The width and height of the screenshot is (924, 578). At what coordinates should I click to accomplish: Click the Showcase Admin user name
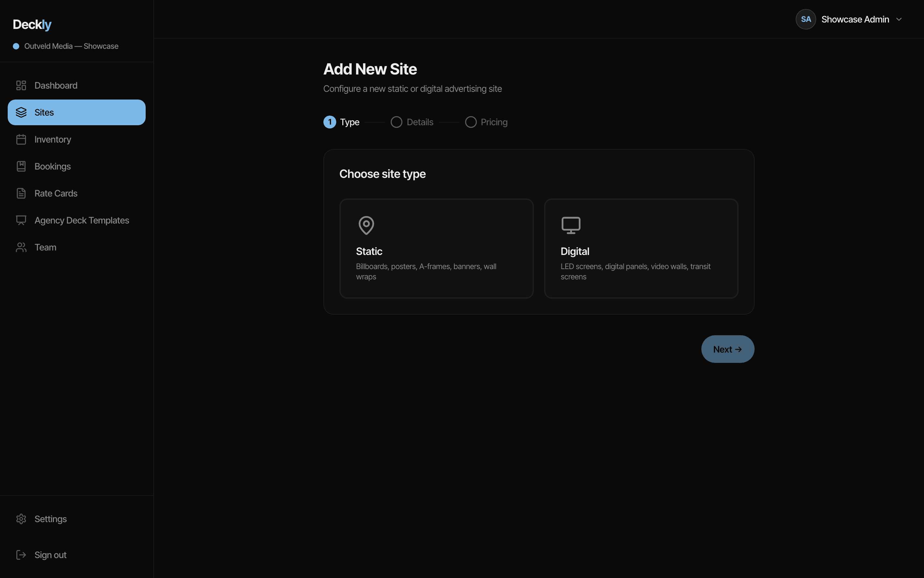click(855, 19)
